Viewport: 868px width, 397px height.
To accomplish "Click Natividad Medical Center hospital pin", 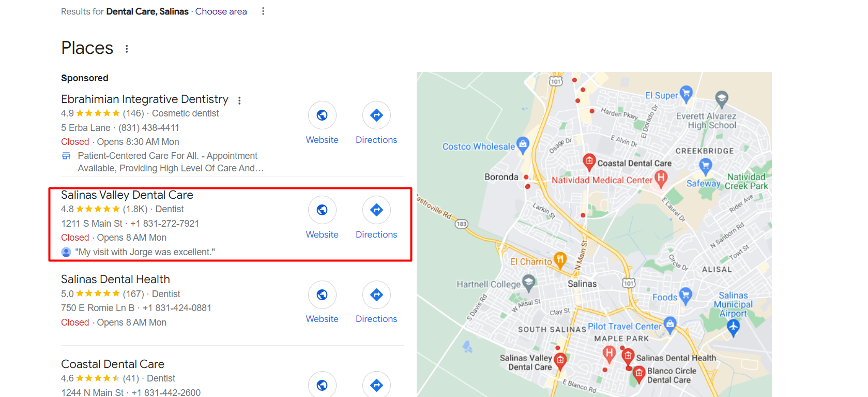I will [x=661, y=179].
